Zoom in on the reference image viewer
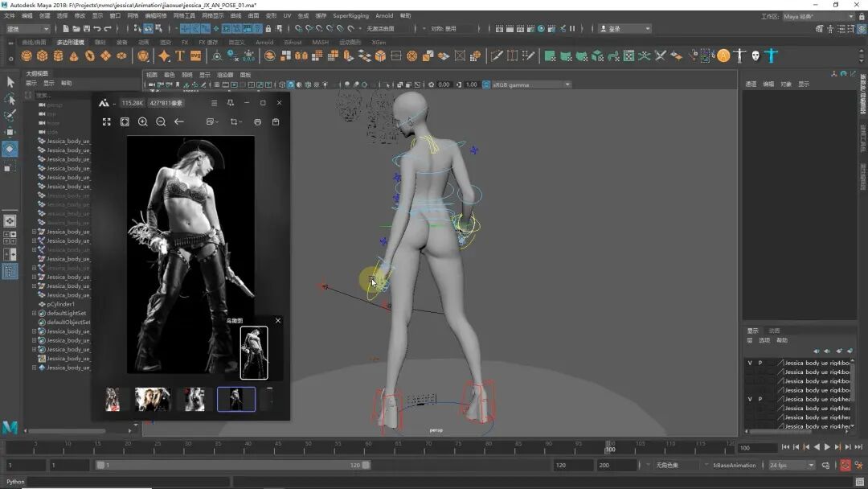The width and height of the screenshot is (868, 489). pos(143,121)
